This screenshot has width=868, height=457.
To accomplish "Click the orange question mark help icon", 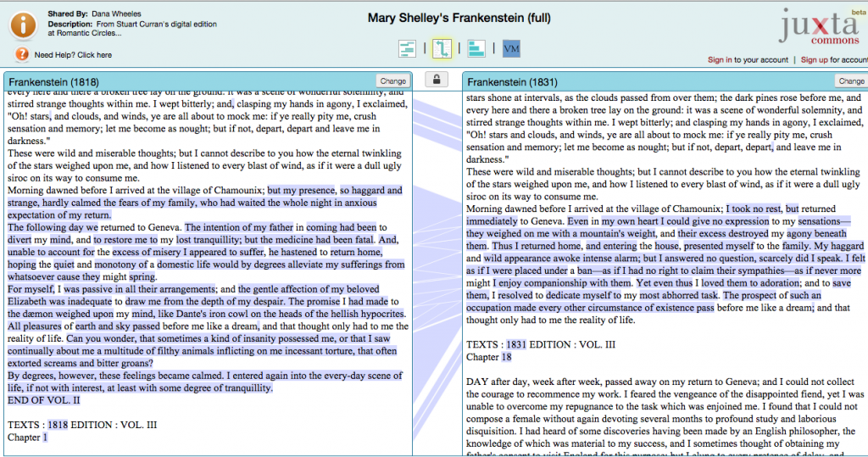I will [x=21, y=54].
